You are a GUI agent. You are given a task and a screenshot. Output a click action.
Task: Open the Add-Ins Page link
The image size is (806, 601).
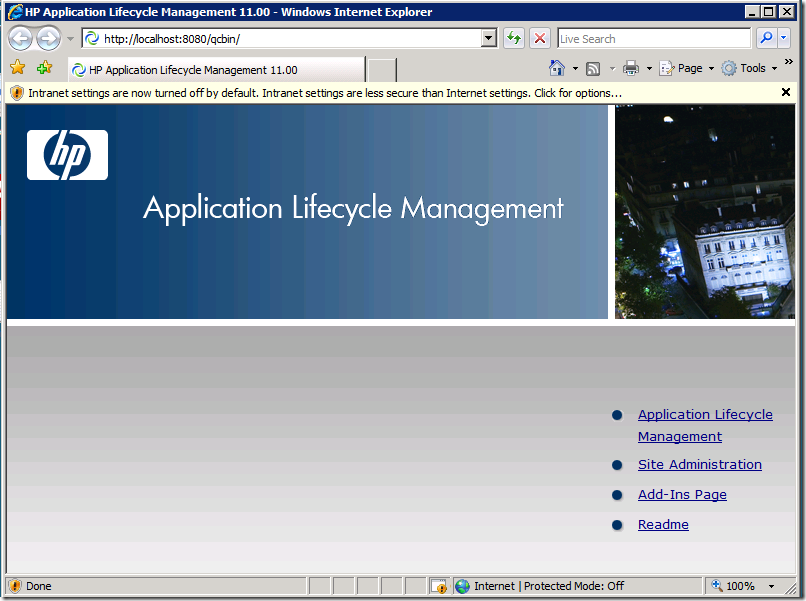[x=682, y=494]
